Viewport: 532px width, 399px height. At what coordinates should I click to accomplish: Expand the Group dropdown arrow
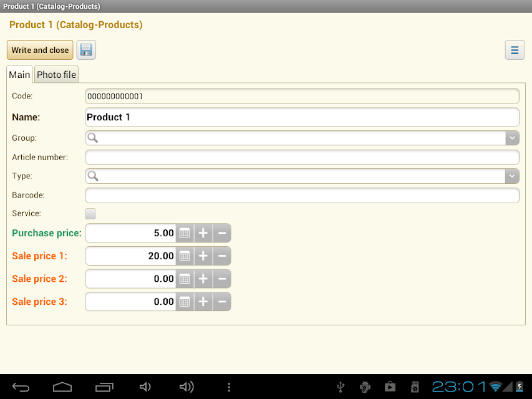tap(512, 138)
